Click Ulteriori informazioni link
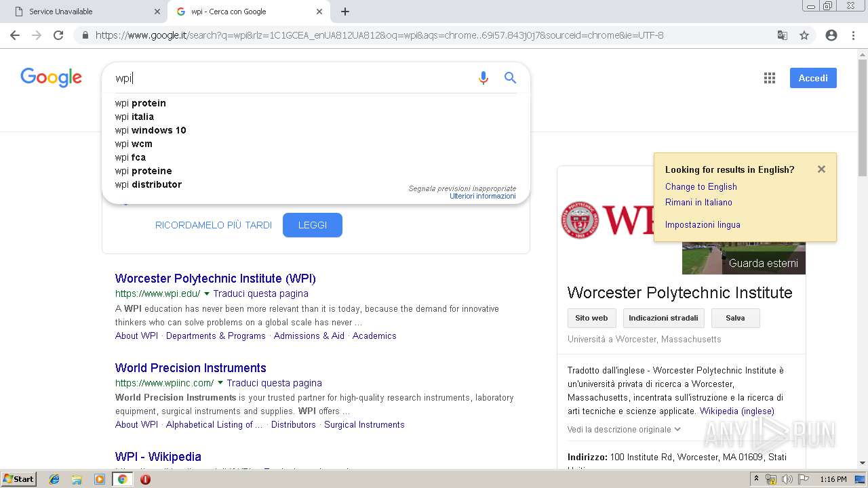868x488 pixels. coord(483,196)
